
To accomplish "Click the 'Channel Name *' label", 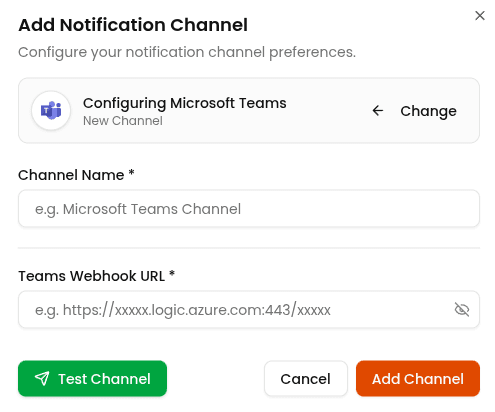I will tap(76, 175).
